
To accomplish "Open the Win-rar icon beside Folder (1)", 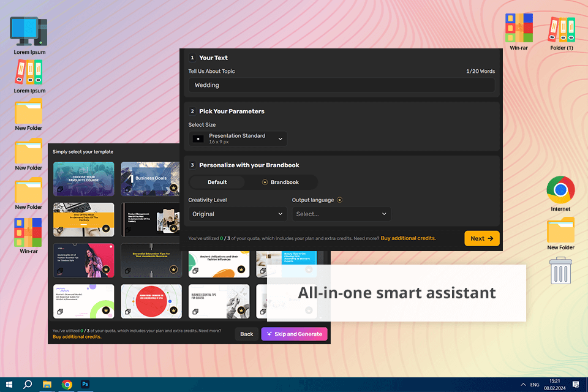I will coord(519,28).
